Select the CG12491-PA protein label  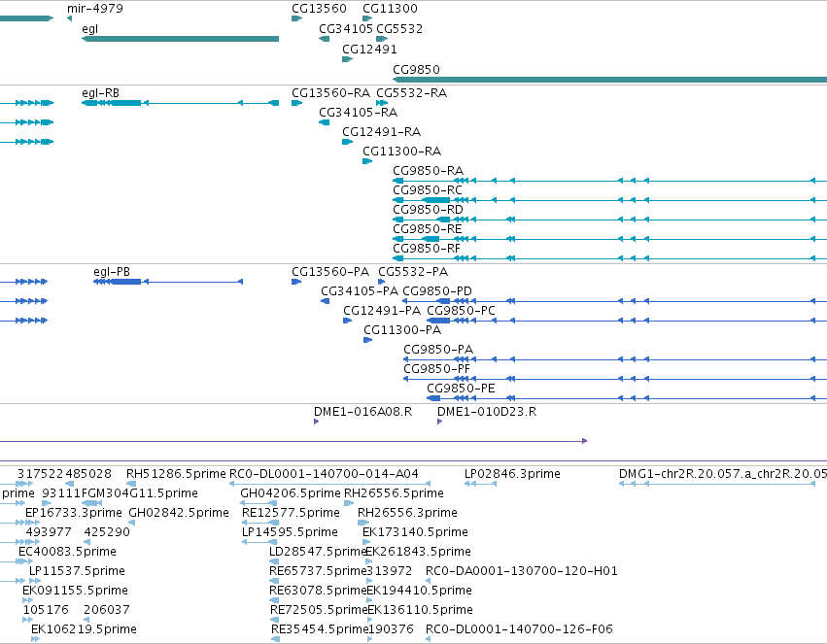point(382,311)
